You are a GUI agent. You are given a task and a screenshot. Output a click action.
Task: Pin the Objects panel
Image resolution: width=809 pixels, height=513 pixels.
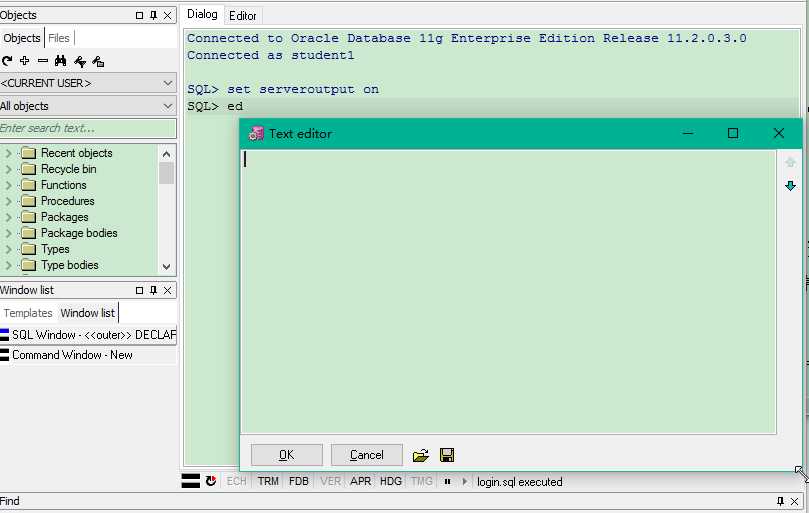tap(153, 15)
